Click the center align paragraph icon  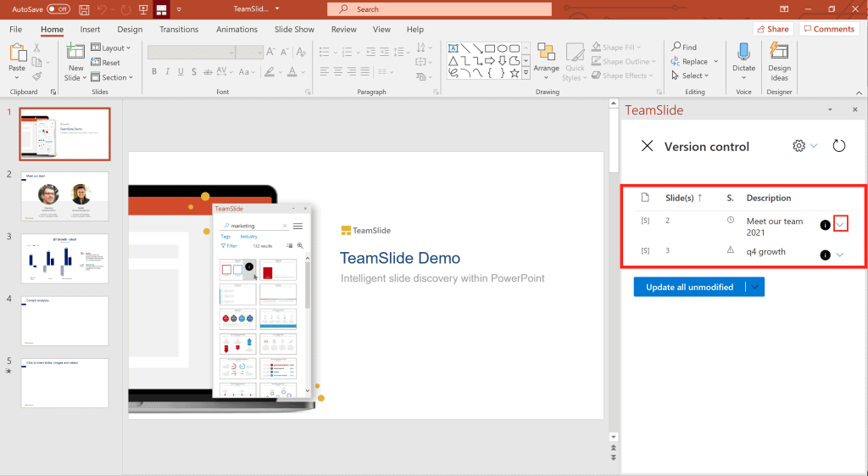click(337, 71)
